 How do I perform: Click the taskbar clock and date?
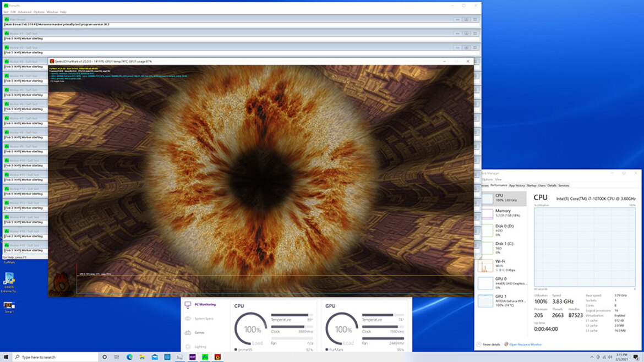(x=622, y=357)
